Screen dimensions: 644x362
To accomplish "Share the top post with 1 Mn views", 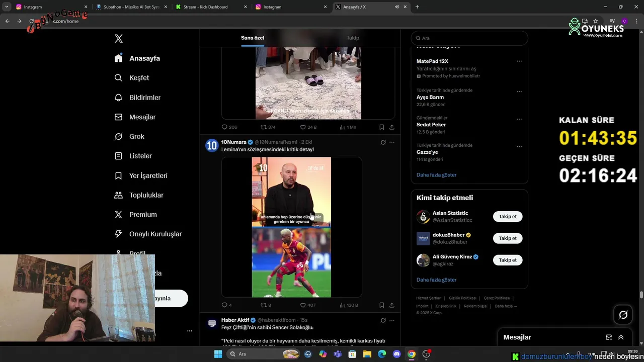I will [x=392, y=127].
